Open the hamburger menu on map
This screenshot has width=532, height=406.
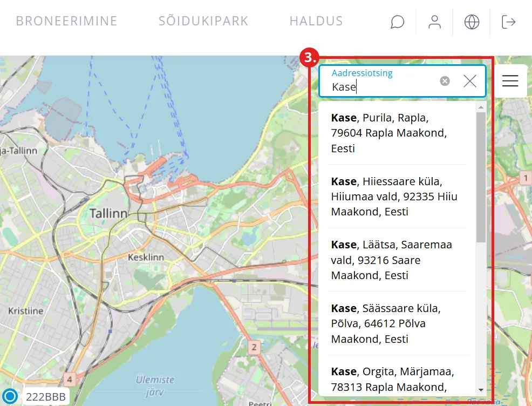[510, 81]
